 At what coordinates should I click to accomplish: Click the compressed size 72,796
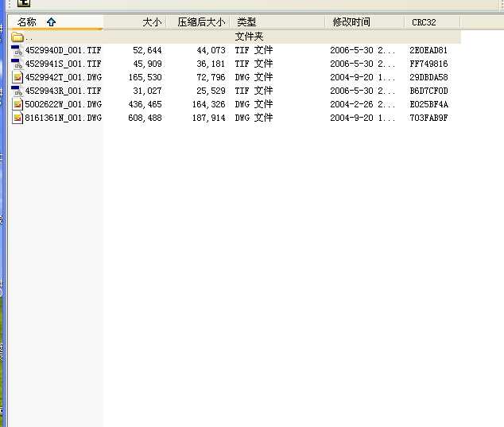(211, 77)
